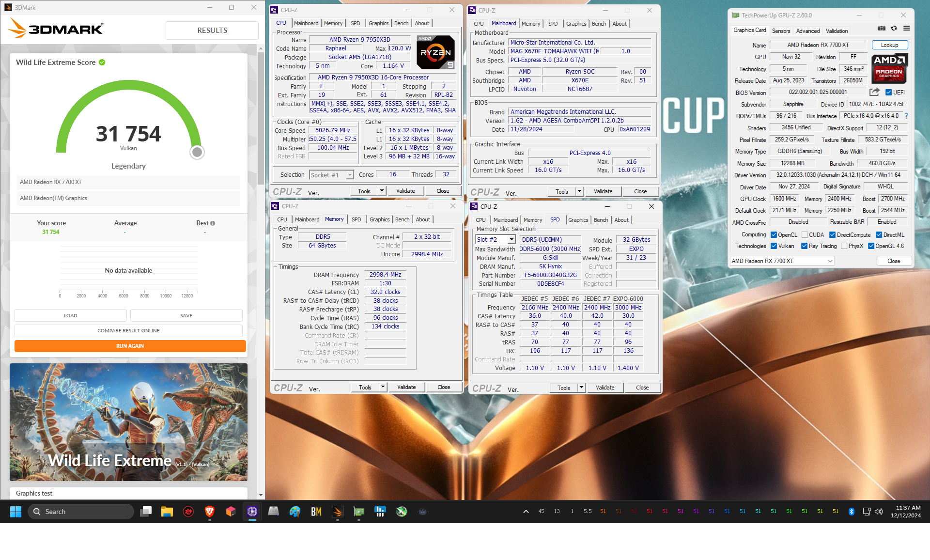Click Validate in the CPU-Z Mainboard window
The height and width of the screenshot is (560, 930).
coord(603,191)
